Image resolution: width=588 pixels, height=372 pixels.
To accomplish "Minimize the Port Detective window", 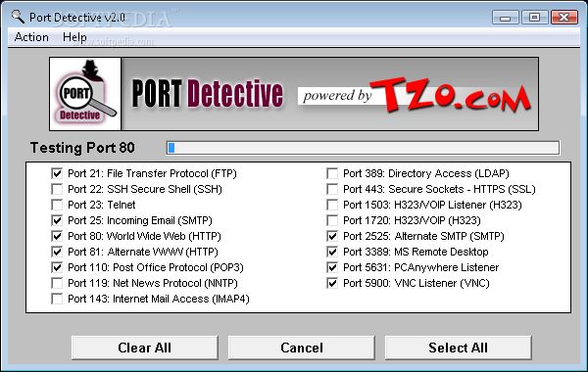I will (x=505, y=18).
